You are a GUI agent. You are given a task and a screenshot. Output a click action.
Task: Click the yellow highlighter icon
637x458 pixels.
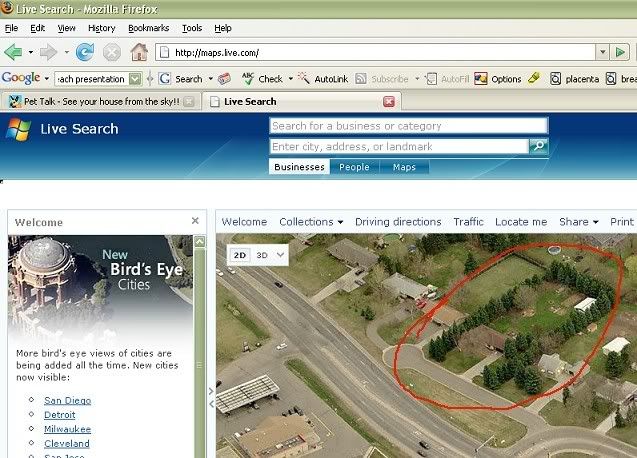coord(534,78)
